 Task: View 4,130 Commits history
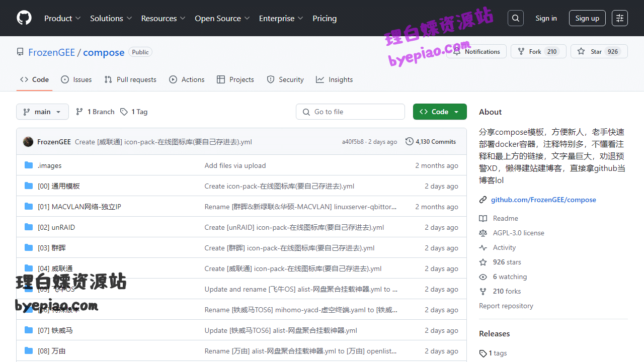click(x=431, y=142)
